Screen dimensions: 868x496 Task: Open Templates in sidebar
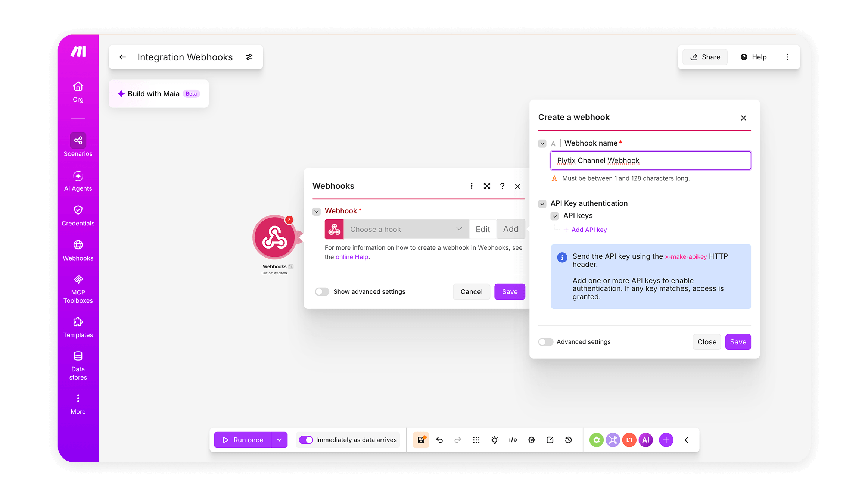tap(78, 327)
